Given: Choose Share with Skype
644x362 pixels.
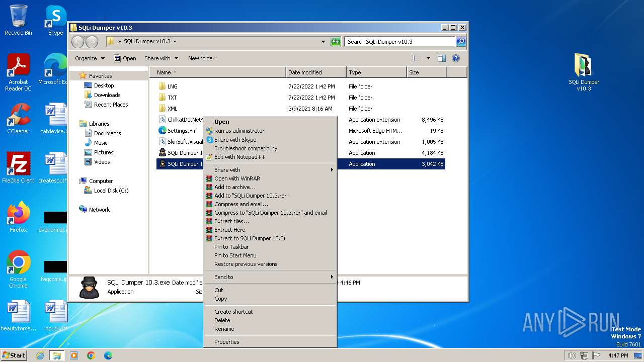Looking at the screenshot, I should point(270,140).
